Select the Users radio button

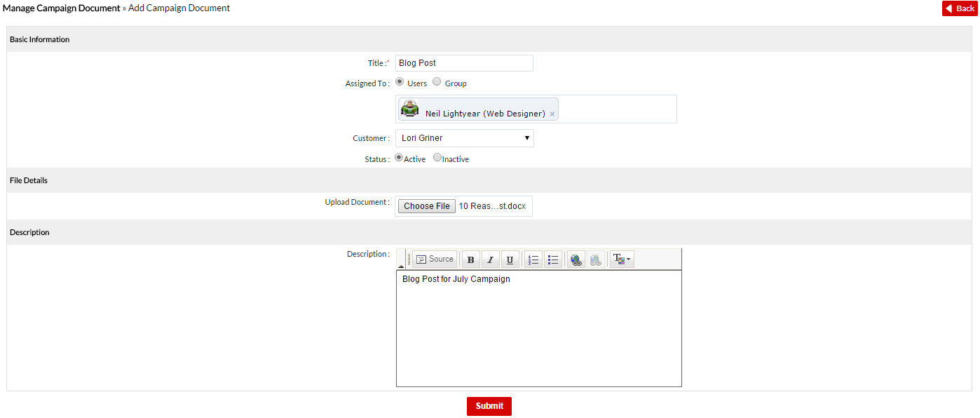[400, 82]
